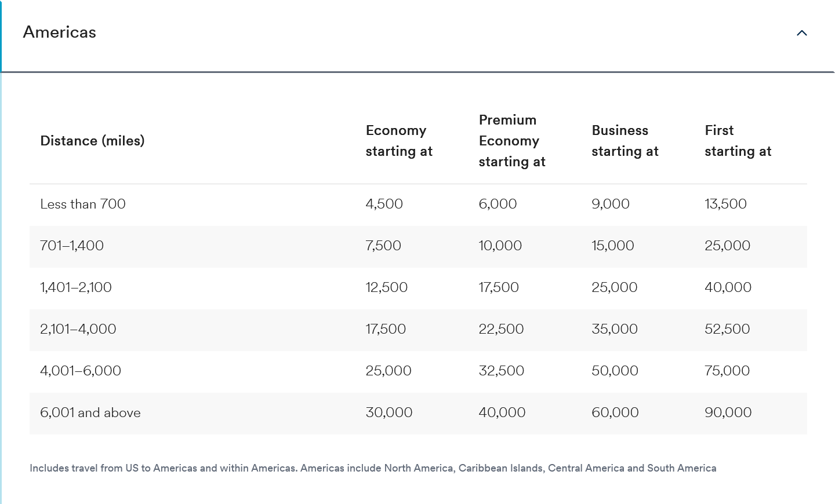Select the First starting at column header
835x504 pixels.
[x=738, y=141]
